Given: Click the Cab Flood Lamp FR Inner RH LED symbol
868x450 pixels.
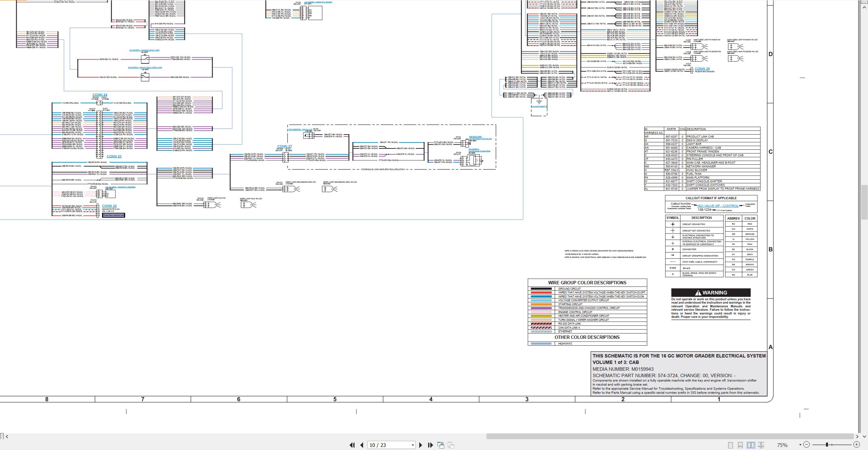Looking at the screenshot, I should (x=736, y=46).
